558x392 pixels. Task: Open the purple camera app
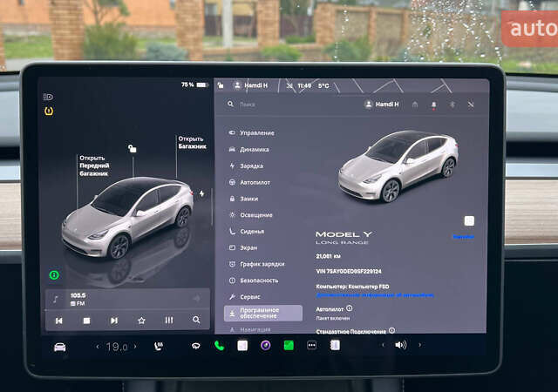pyautogui.click(x=265, y=346)
